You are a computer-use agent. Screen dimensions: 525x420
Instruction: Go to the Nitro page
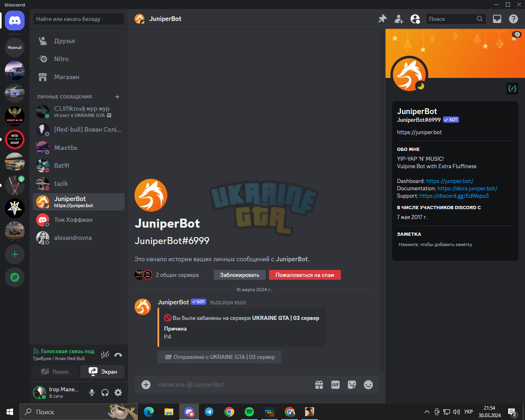(x=79, y=59)
